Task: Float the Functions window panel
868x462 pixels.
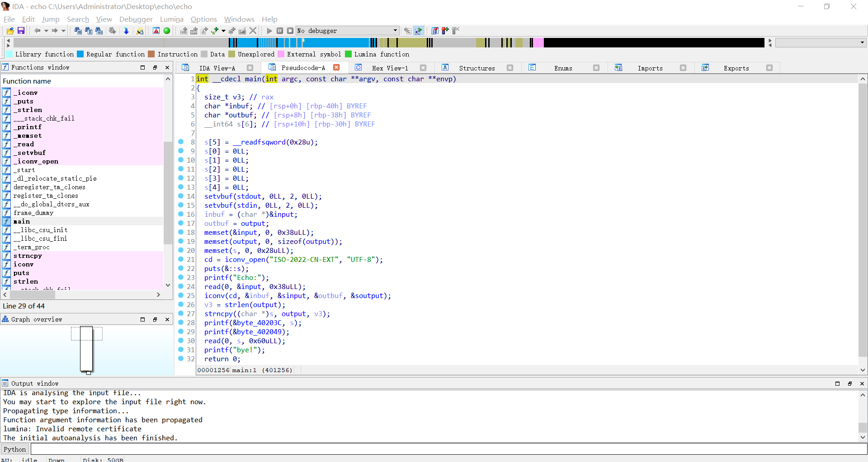Action: pyautogui.click(x=155, y=67)
